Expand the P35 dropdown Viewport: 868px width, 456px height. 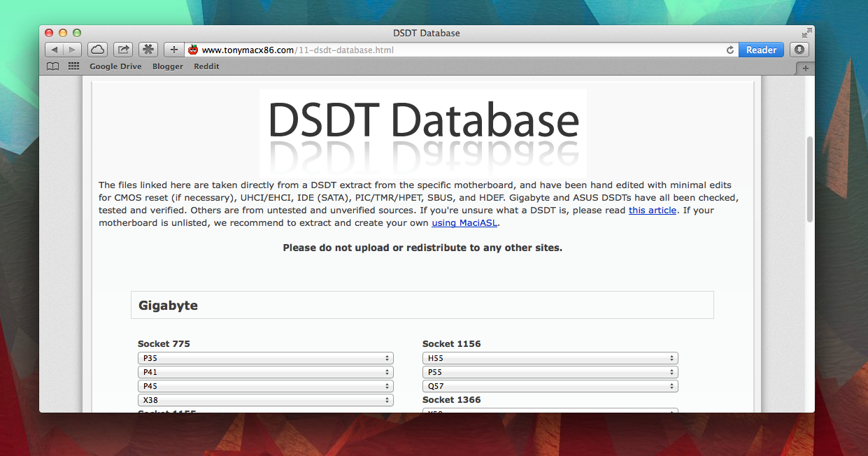(x=266, y=358)
